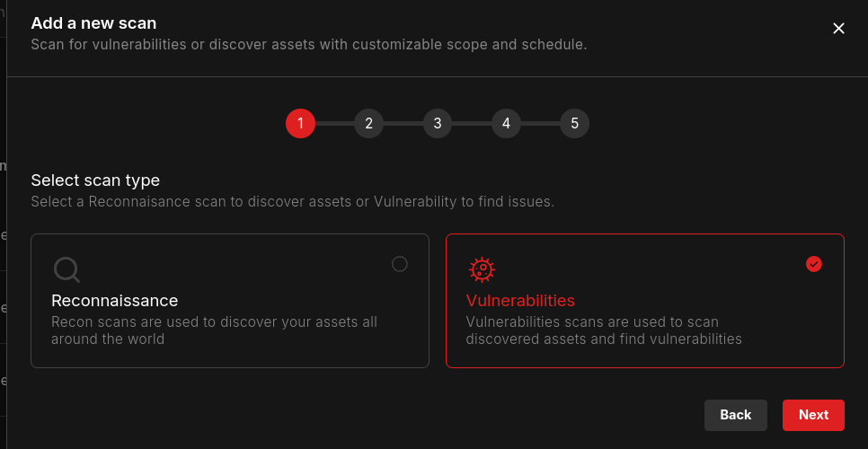Click the Recon scans description text
The width and height of the screenshot is (868, 449).
pyautogui.click(x=214, y=330)
